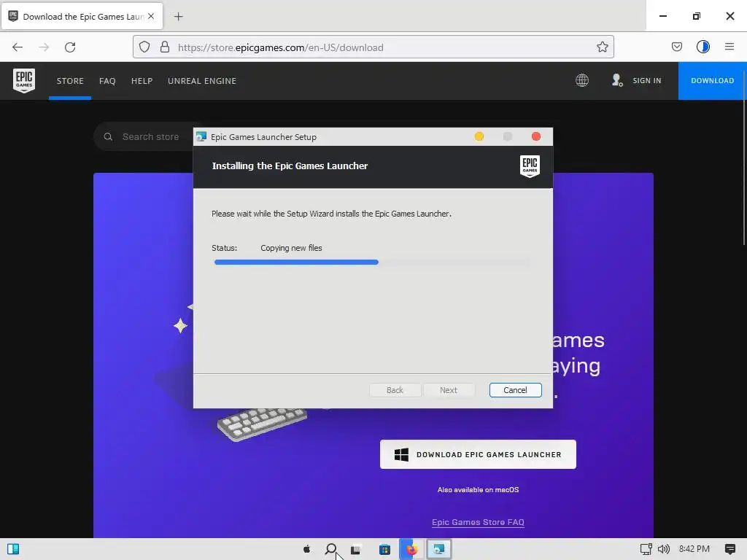Viewport: 747px width, 560px height.
Task: Select the Download the Epic Games Launcher tab
Action: tap(82, 17)
